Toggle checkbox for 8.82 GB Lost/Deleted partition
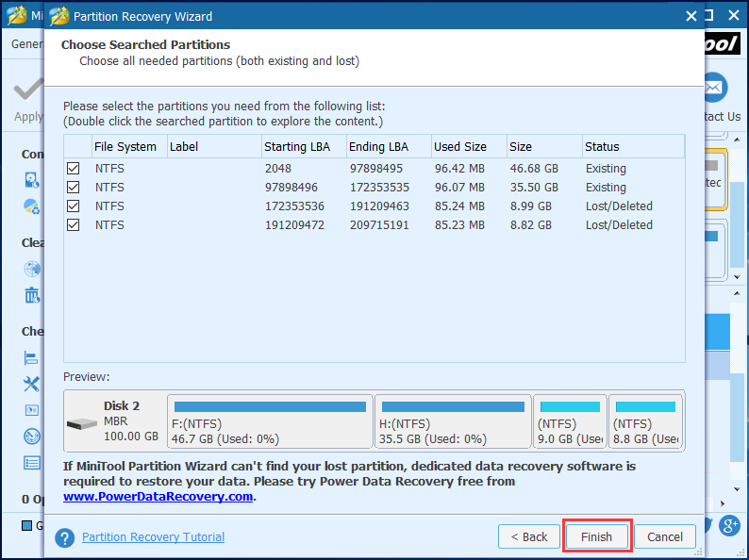Screen dimensions: 749x560 [73, 225]
